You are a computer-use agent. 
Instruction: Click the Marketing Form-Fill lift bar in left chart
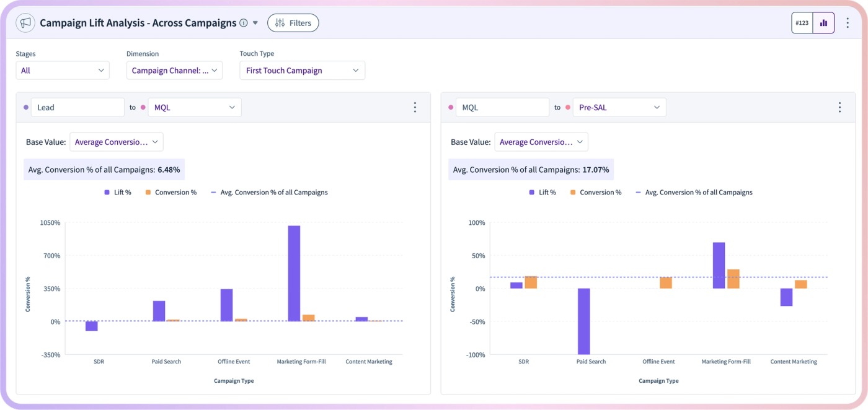coord(294,273)
